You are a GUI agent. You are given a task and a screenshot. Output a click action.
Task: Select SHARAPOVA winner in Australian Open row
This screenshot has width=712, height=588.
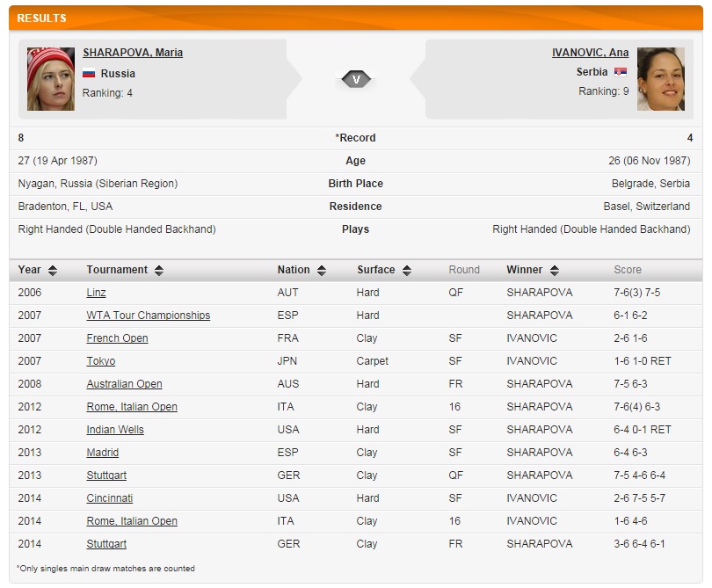540,384
